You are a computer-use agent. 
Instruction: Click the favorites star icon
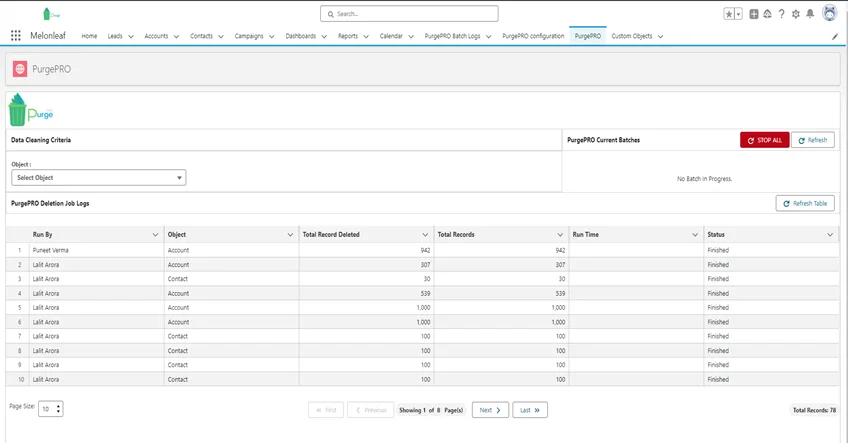729,14
